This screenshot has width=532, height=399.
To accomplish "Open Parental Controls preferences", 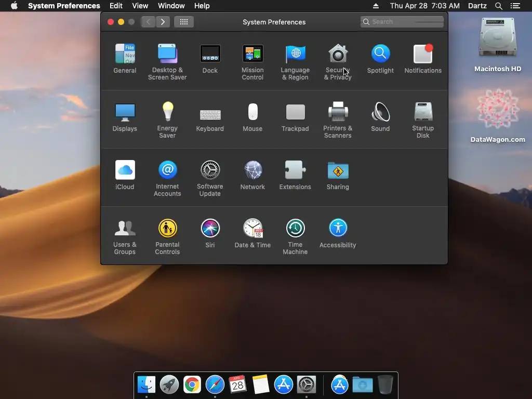I will click(x=167, y=236).
